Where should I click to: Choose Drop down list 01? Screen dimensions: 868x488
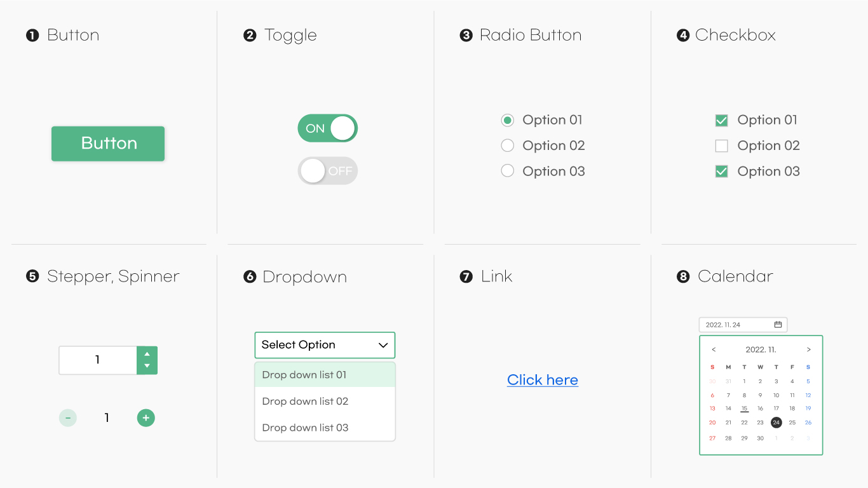[325, 375]
